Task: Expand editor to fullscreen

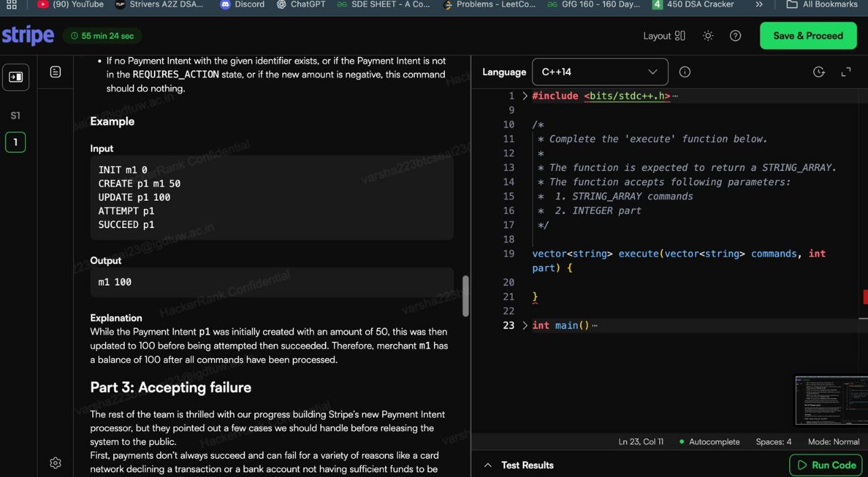Action: (x=846, y=72)
